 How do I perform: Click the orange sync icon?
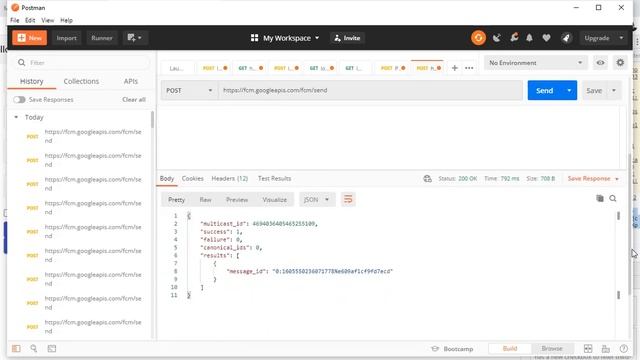(478, 38)
